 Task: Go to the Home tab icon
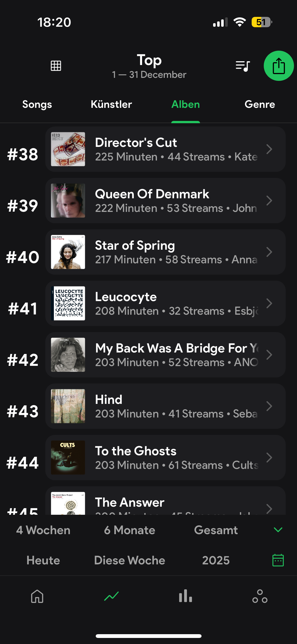tap(37, 596)
